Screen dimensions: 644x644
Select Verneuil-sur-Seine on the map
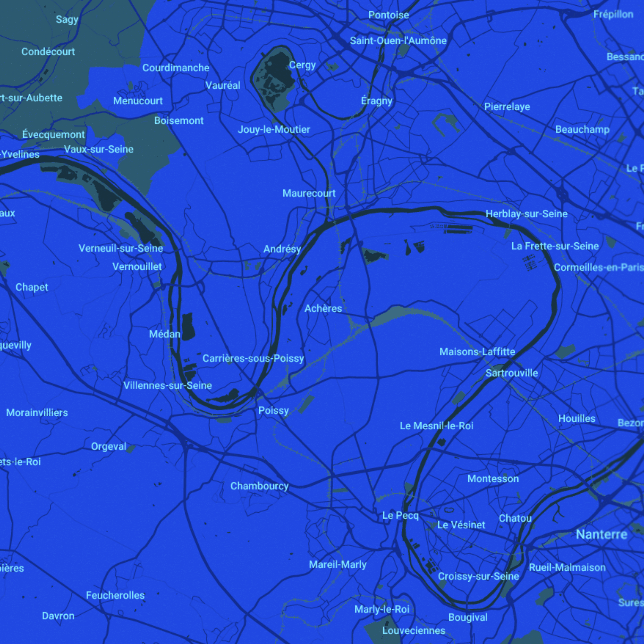click(121, 248)
